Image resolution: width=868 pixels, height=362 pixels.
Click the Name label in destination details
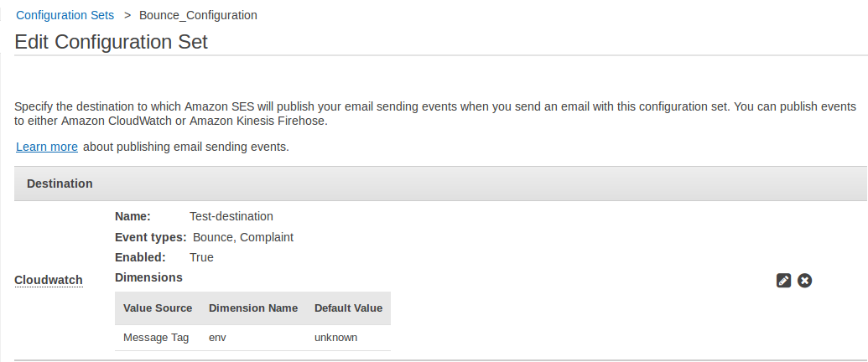[x=133, y=216]
